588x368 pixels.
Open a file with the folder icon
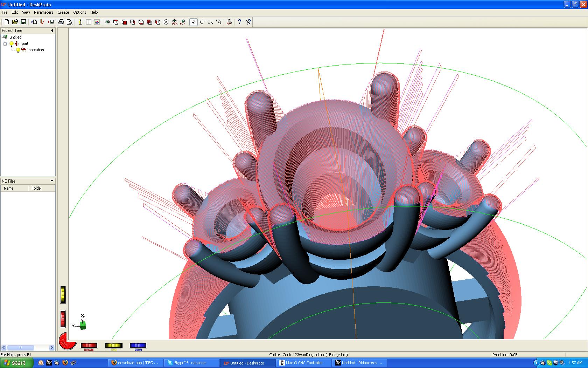(x=15, y=22)
